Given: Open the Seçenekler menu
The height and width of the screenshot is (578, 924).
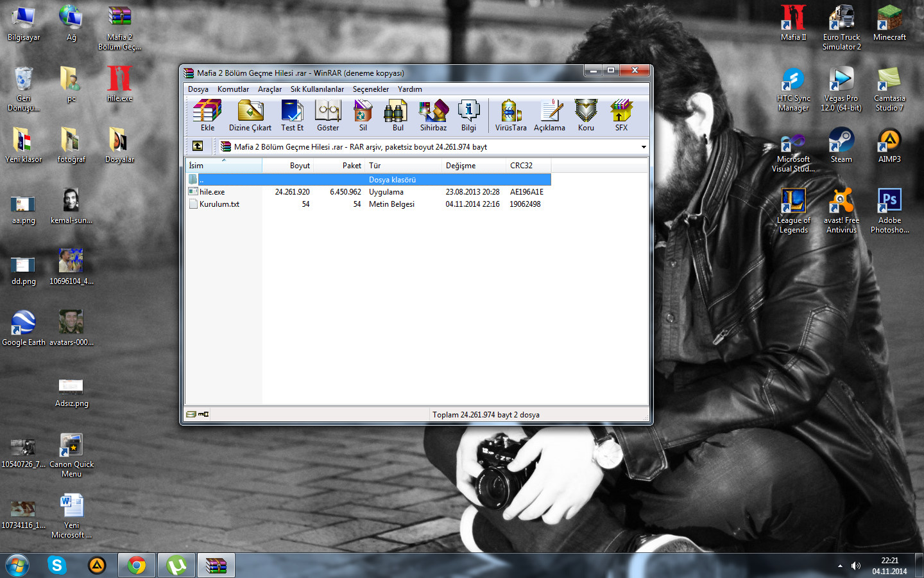Looking at the screenshot, I should tap(370, 89).
